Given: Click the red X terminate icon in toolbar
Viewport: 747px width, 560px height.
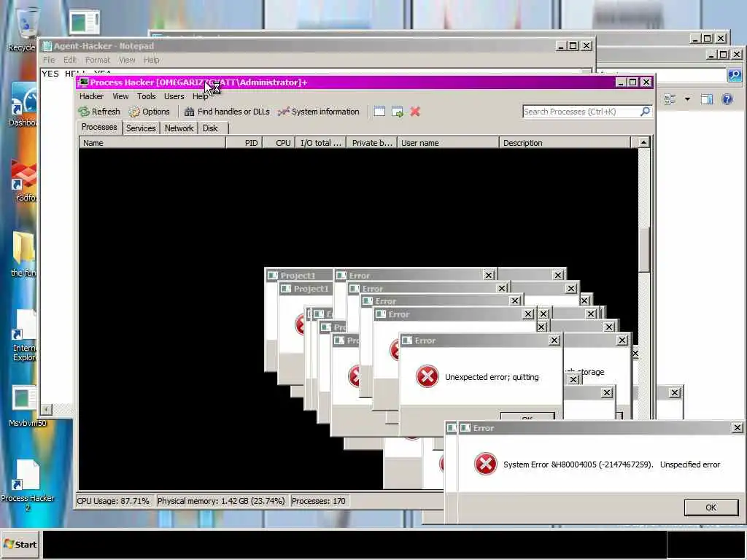Looking at the screenshot, I should coord(415,112).
